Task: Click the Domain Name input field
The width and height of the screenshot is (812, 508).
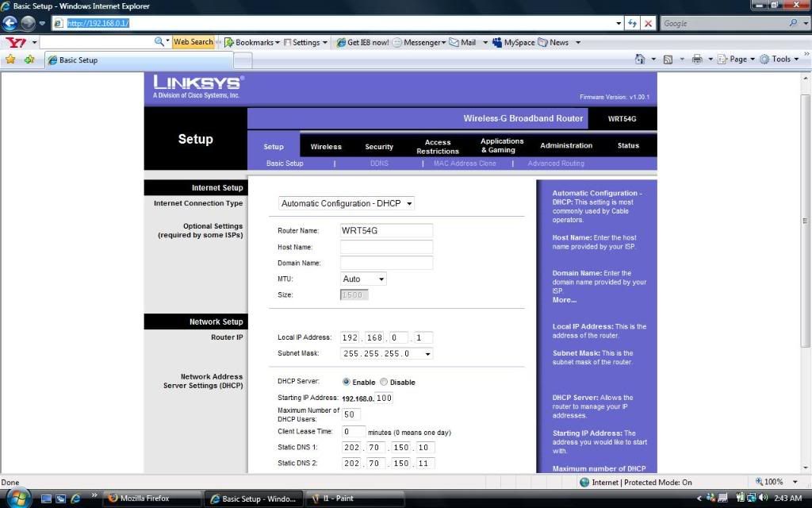Action: [386, 263]
